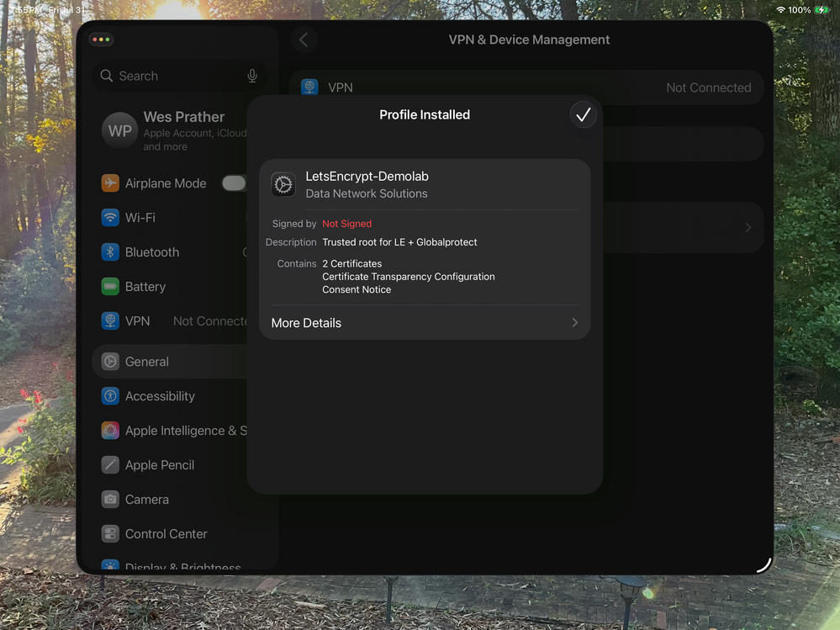This screenshot has height=630, width=840.
Task: Click the 2 Certificates text
Action: [x=352, y=263]
